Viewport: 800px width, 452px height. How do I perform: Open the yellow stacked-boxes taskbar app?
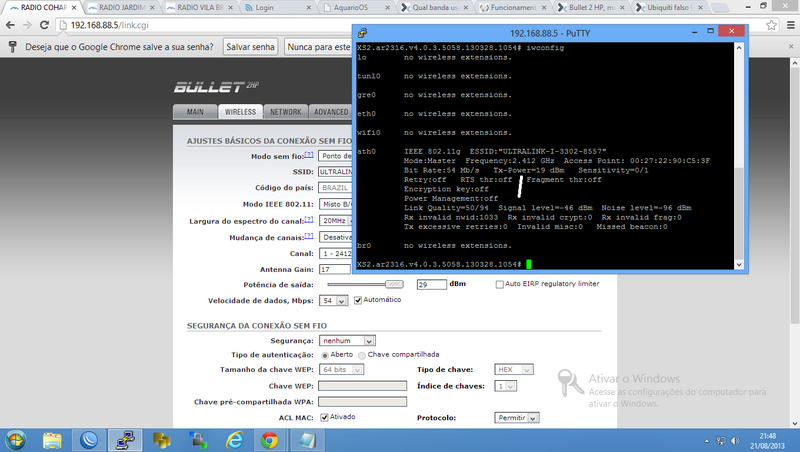[162, 440]
